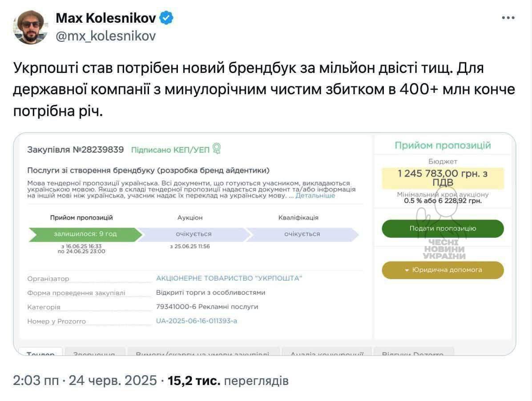Expand description via Детальніше link
The height and width of the screenshot is (401, 532).
click(x=315, y=196)
